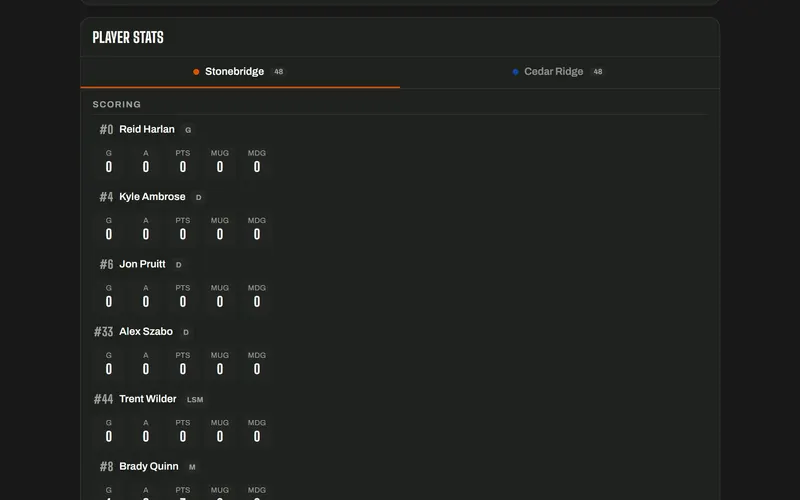Click Alex Szabo's PTS value

point(183,369)
